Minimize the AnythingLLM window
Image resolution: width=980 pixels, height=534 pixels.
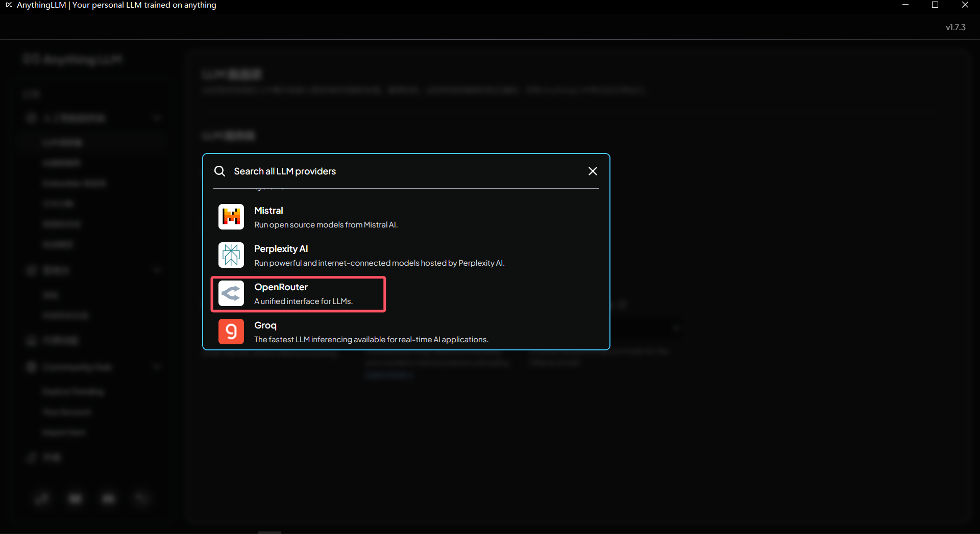tap(905, 5)
